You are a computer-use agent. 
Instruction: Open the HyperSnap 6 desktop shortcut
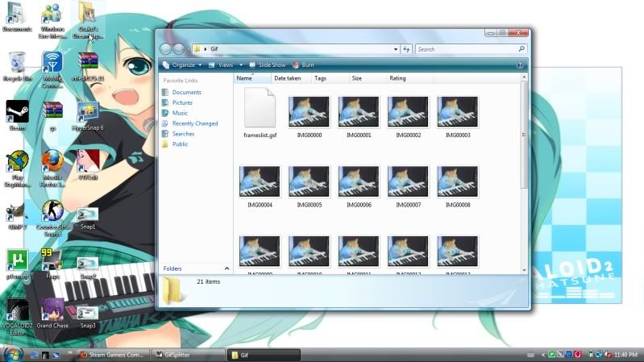click(x=88, y=113)
